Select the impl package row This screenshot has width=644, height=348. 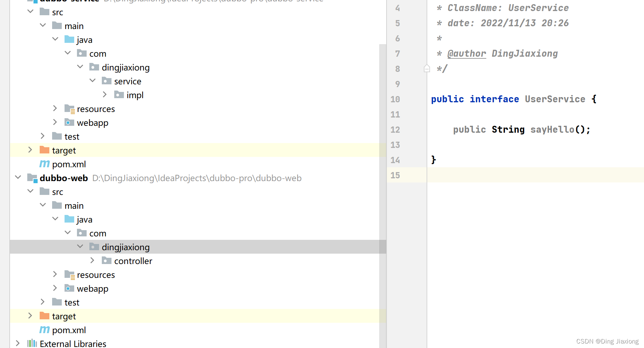click(198, 95)
